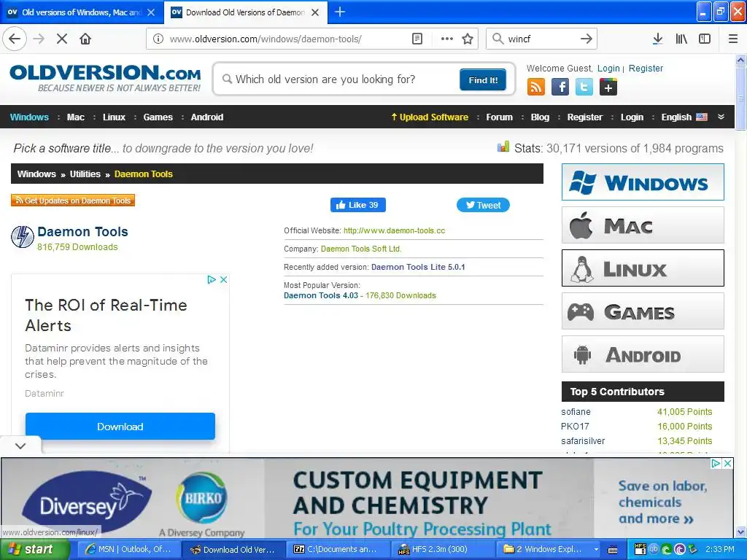Click contributor sofiane in Top 5 list
The width and height of the screenshot is (747, 560).
point(576,412)
